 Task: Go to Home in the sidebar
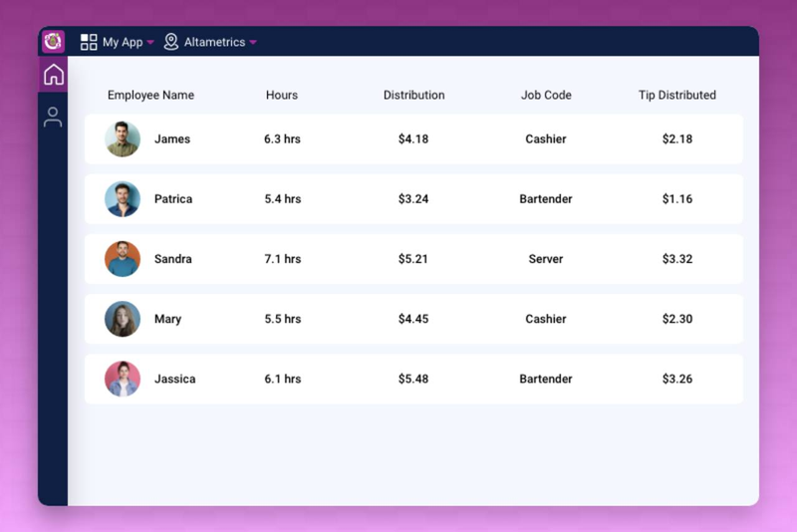tap(54, 75)
